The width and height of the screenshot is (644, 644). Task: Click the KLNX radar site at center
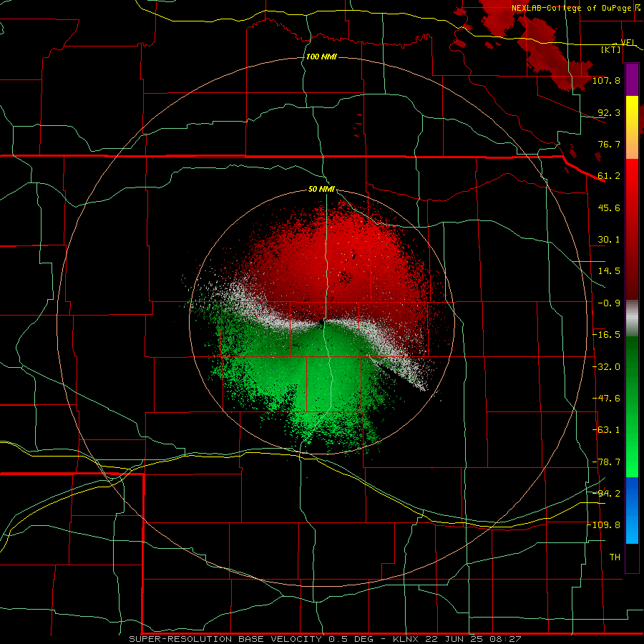(x=321, y=323)
